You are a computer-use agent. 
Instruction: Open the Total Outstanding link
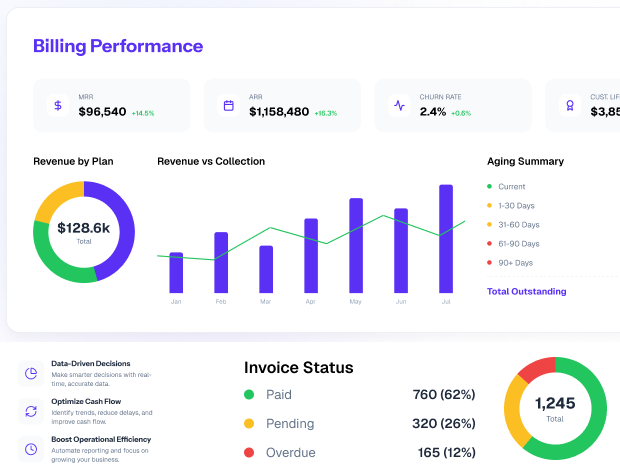tap(527, 291)
